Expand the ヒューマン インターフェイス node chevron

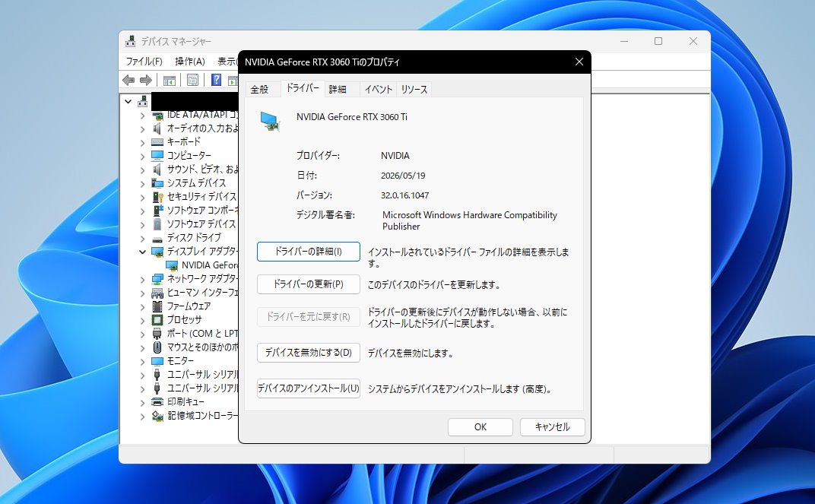point(142,293)
